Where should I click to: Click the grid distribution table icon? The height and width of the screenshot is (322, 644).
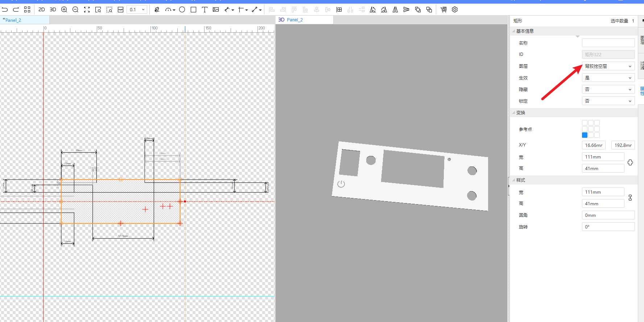[x=339, y=9]
